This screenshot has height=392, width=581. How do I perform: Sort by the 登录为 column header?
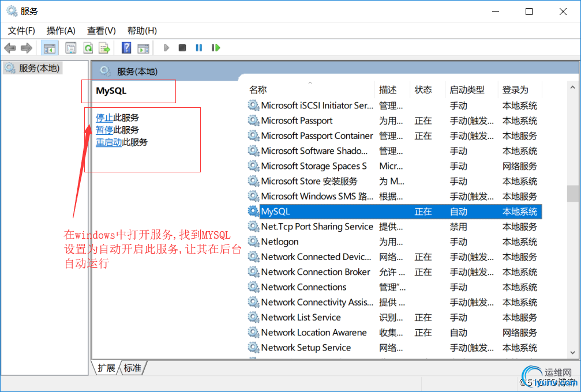point(515,89)
